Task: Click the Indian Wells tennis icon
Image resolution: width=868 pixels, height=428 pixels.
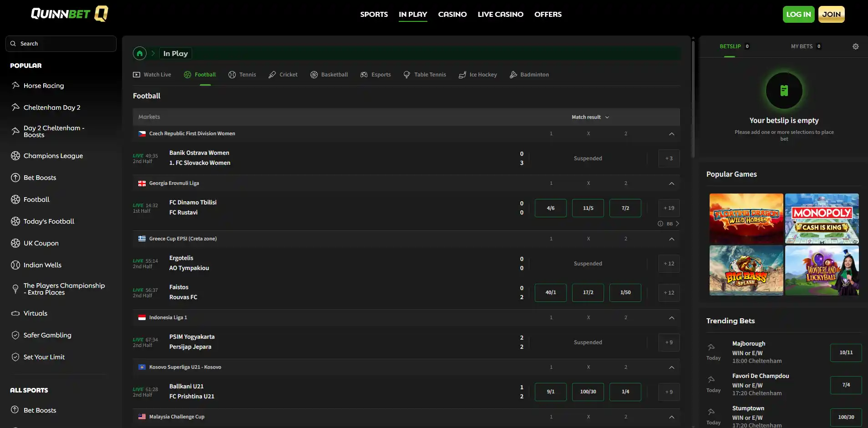Action: click(15, 265)
